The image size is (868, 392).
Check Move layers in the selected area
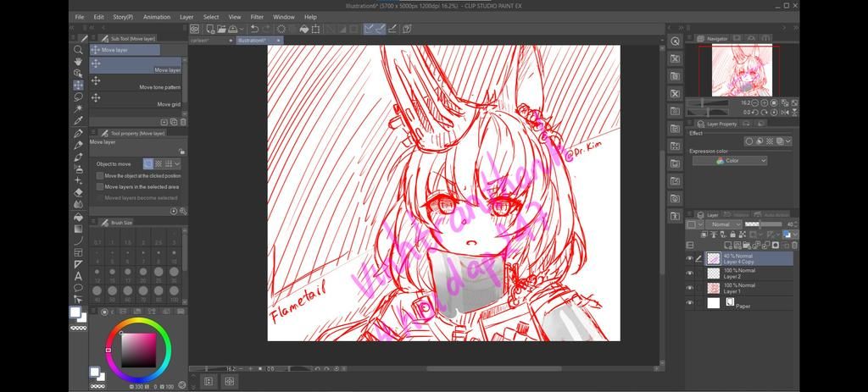[100, 187]
